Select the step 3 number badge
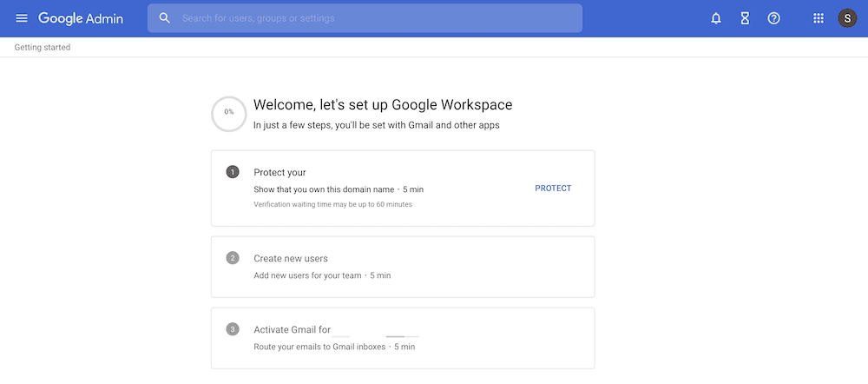 tap(233, 329)
